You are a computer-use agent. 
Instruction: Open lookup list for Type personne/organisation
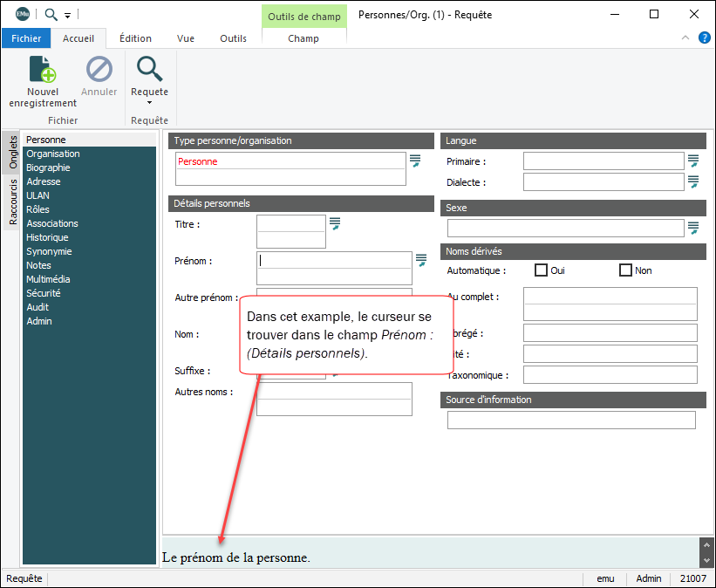coord(415,161)
